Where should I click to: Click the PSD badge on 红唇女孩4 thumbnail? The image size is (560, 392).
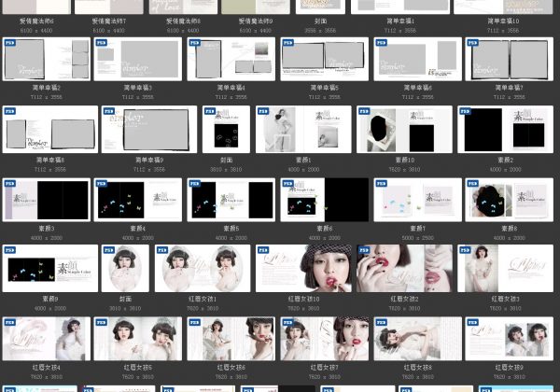(x=9, y=322)
